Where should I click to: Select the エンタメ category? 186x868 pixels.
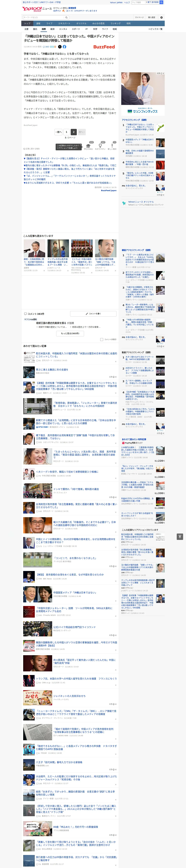pyautogui.click(x=63, y=29)
